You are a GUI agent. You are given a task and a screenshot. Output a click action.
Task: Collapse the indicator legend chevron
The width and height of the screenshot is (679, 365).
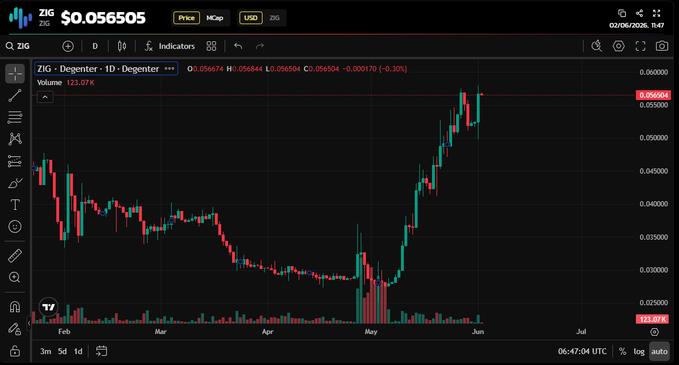[45, 97]
